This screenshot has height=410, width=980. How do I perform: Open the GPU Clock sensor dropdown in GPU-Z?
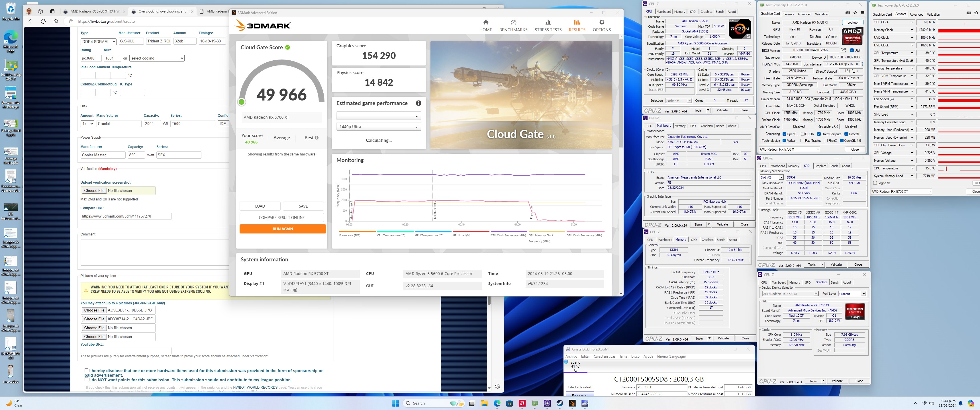click(x=912, y=22)
